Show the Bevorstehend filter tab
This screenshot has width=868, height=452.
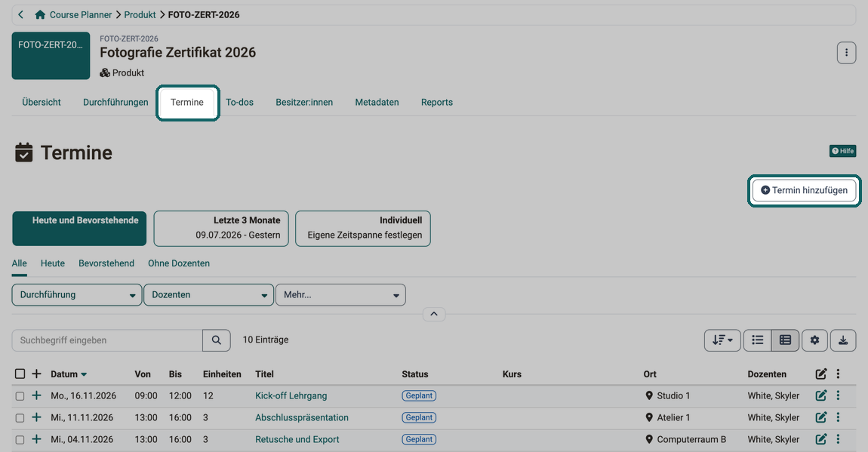(106, 263)
